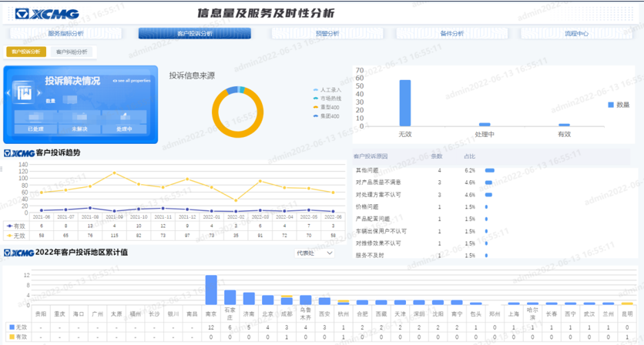Click the 已处理 button
This screenshot has height=345, width=644.
point(35,129)
